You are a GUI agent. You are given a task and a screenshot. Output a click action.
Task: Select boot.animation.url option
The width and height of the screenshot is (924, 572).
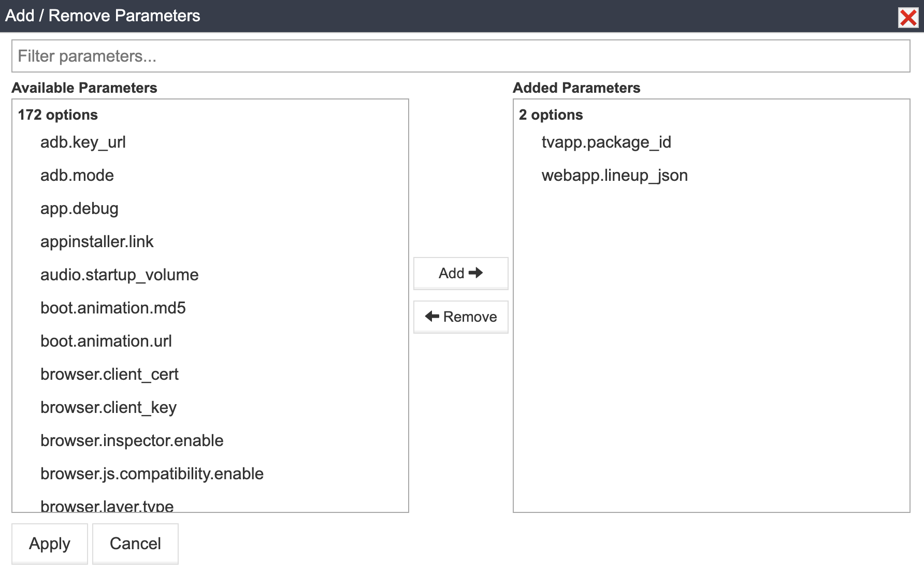tap(106, 341)
